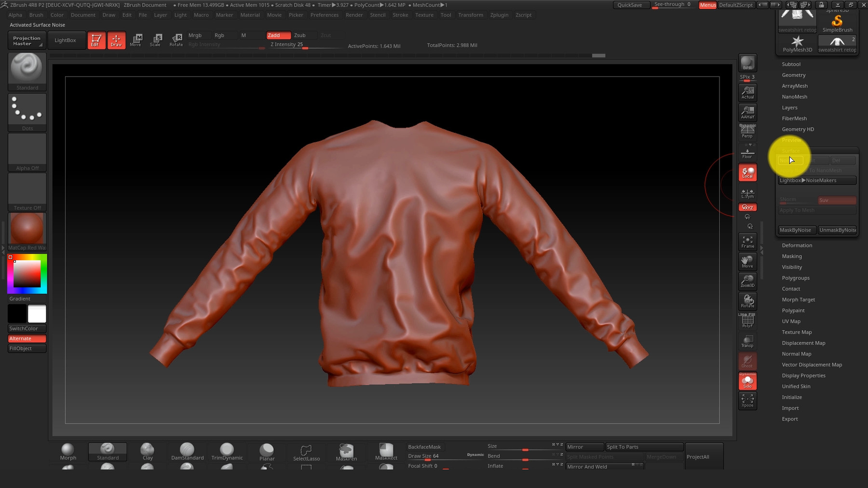The height and width of the screenshot is (488, 868).
Task: Enable Solo mode
Action: 747,381
